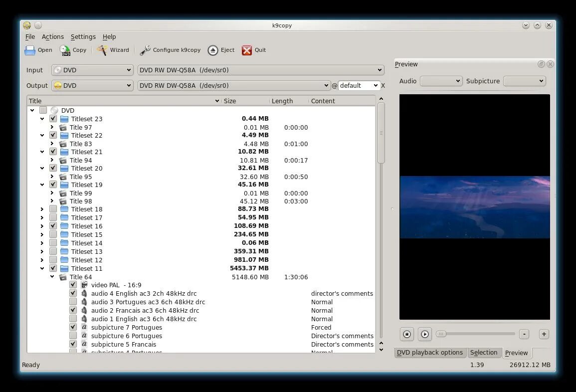
Task: Start copying with the Copy icon
Action: coord(66,50)
